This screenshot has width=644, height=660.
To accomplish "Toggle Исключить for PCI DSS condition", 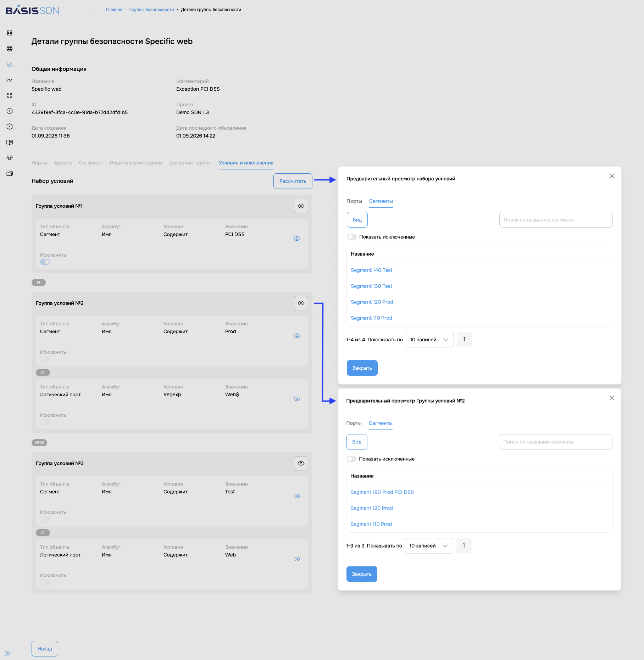I will coord(45,262).
